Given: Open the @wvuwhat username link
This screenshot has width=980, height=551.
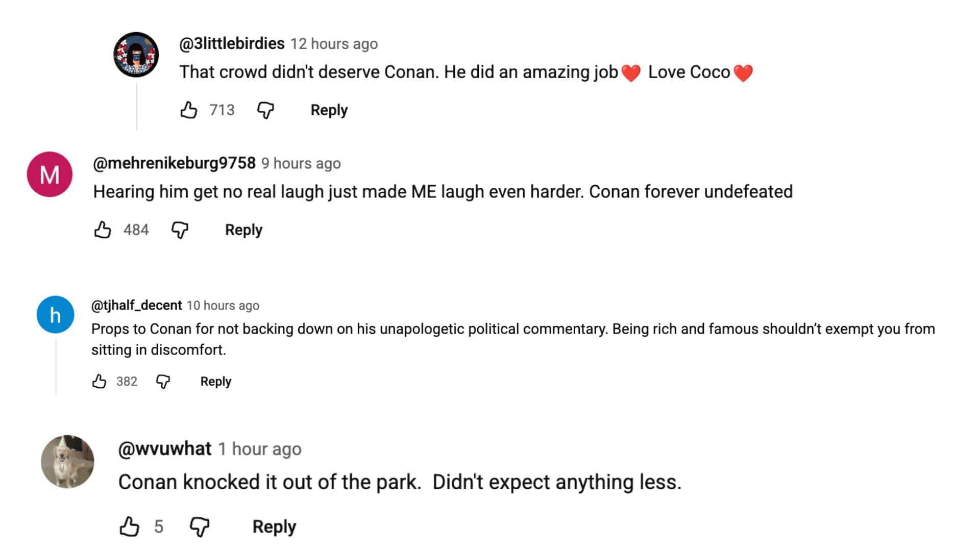Looking at the screenshot, I should pos(164,449).
